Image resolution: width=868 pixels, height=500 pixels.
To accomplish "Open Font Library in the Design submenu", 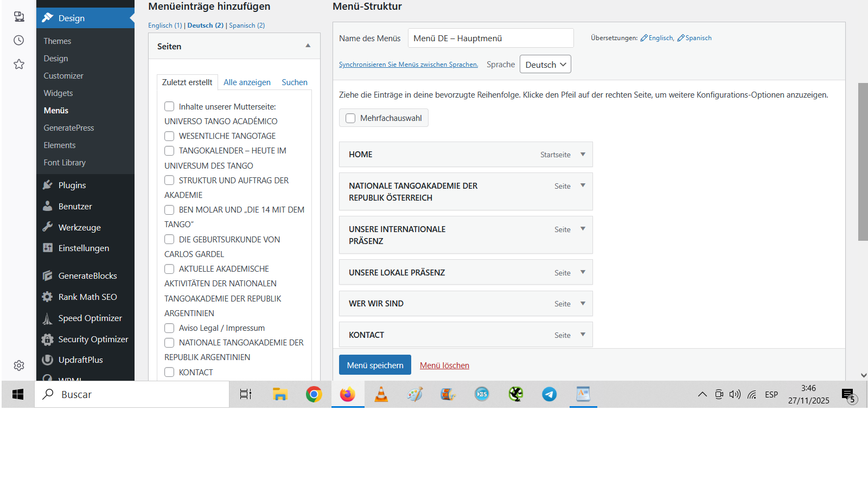I will click(65, 163).
